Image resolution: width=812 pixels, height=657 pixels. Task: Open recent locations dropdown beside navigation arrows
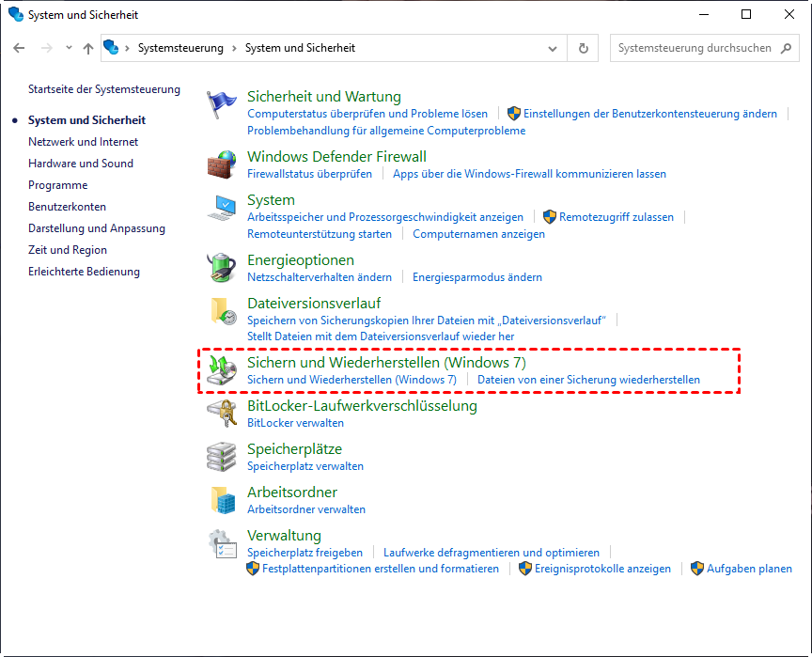[69, 48]
